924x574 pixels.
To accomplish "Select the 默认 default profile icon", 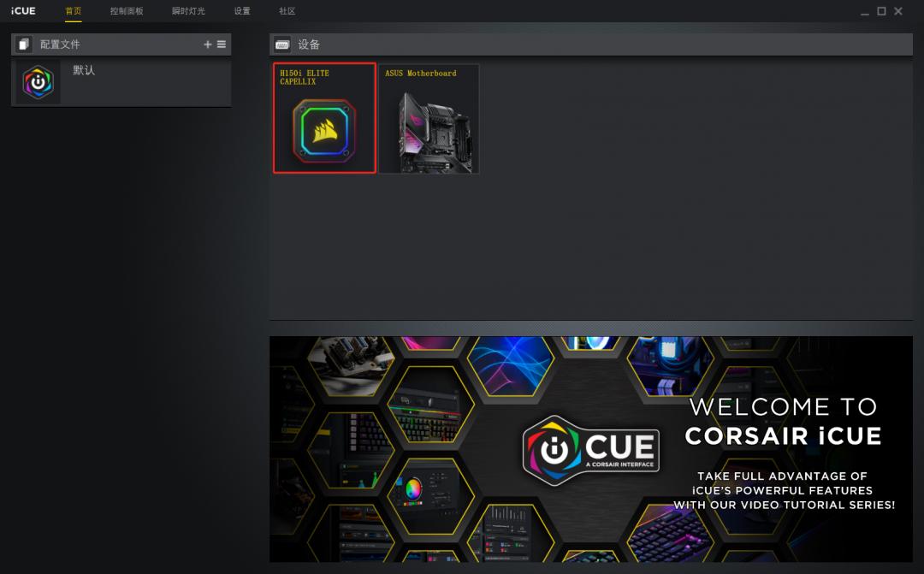I will (38, 82).
